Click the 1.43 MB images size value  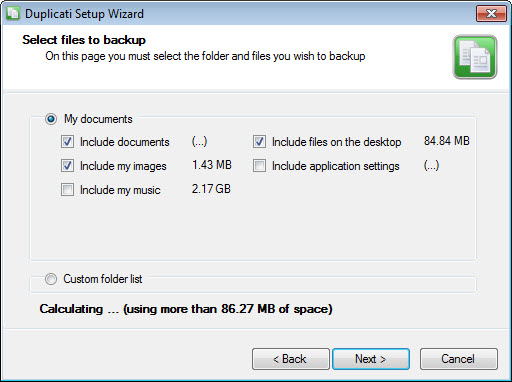coord(212,165)
